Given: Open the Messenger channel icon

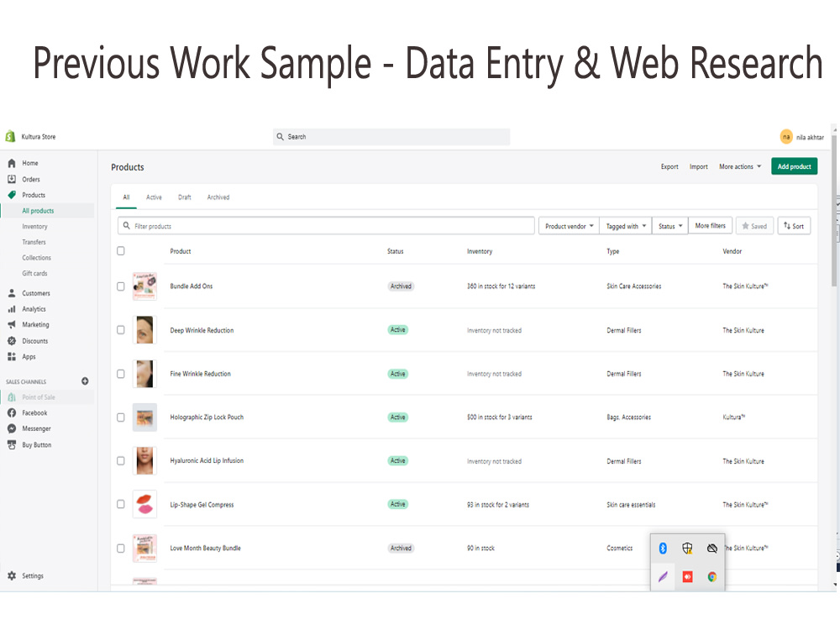Looking at the screenshot, I should click(x=11, y=428).
